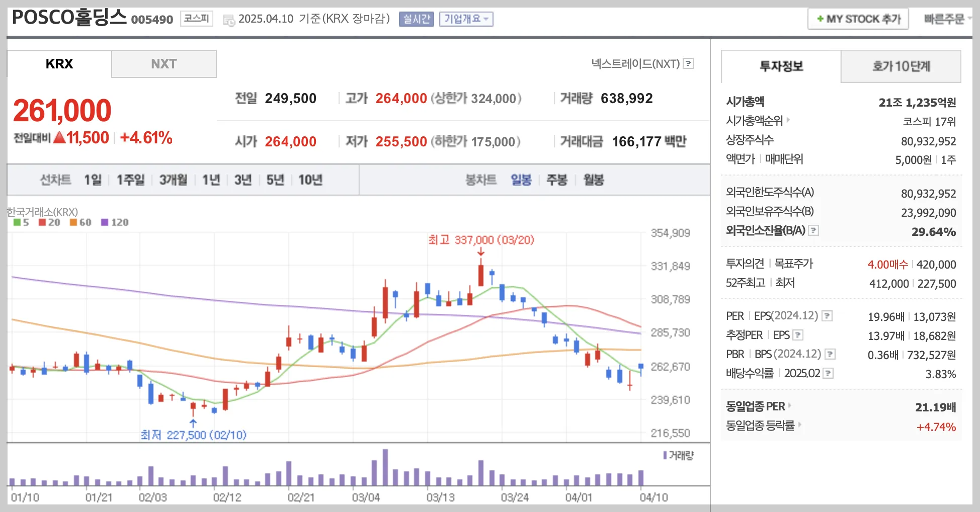Click the stock code 005490
980x512 pixels.
pos(152,20)
